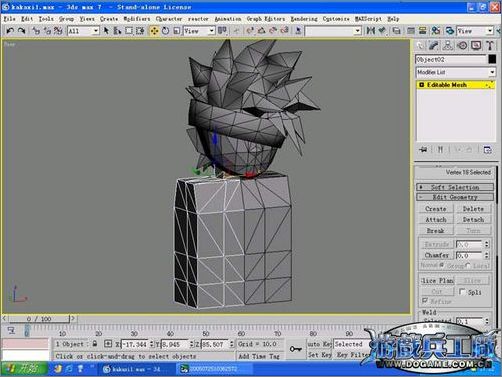Open the Rendering menu
This screenshot has height=377, width=502.
304,19
